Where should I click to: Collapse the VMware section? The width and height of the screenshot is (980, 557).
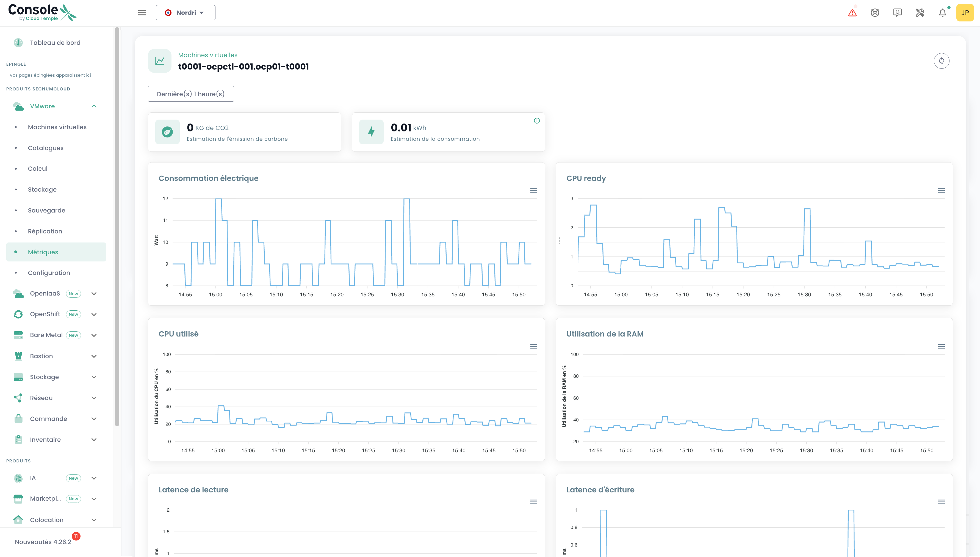coord(94,106)
